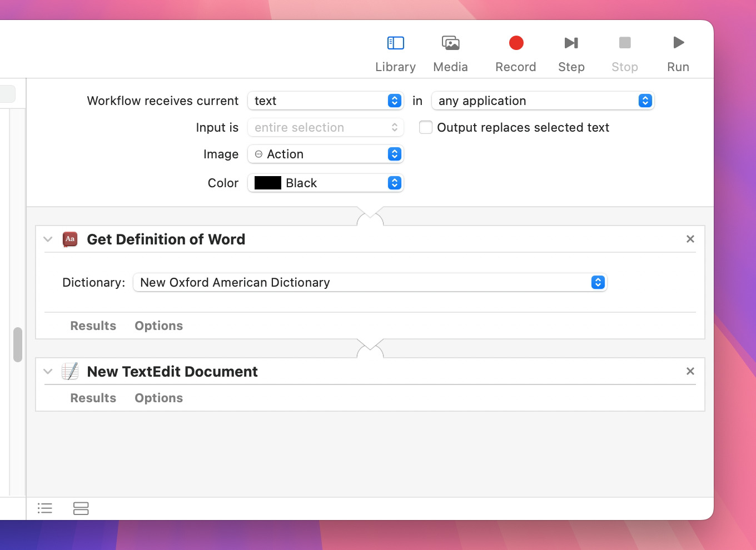Show Results for New TextEdit Document

93,398
